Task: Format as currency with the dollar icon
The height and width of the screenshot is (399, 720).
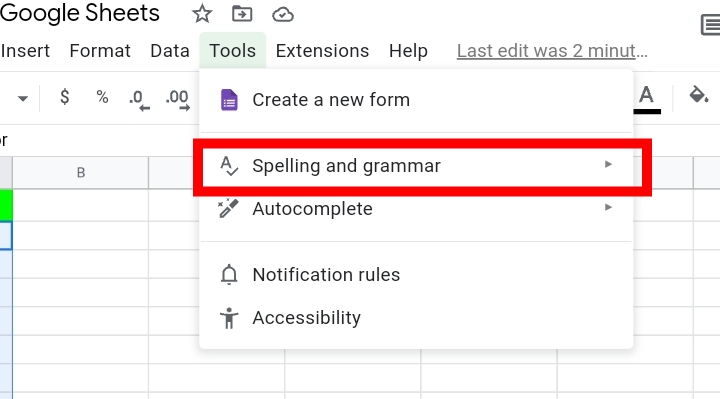Action: pos(65,97)
